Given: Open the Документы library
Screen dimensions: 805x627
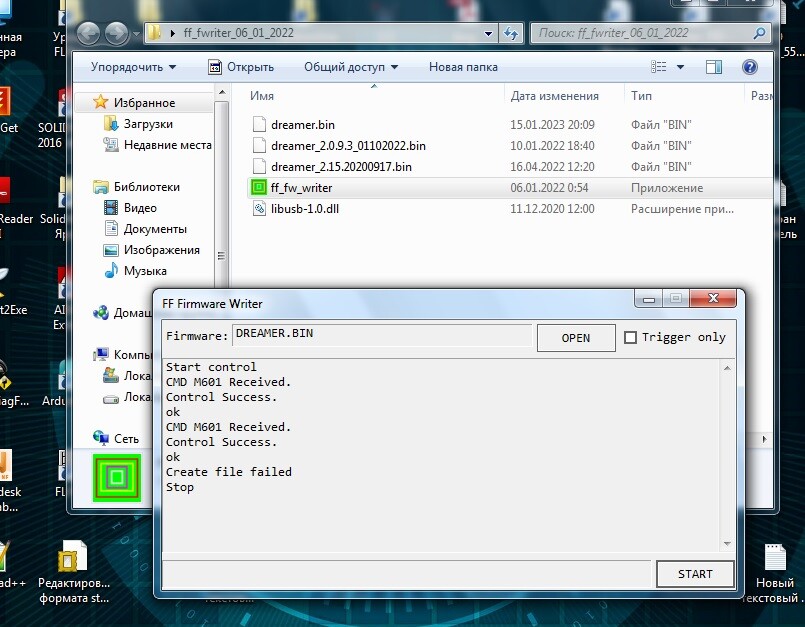Looking at the screenshot, I should [x=155, y=229].
